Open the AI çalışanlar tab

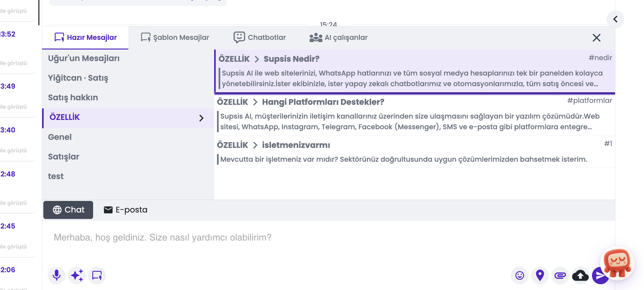coord(339,38)
